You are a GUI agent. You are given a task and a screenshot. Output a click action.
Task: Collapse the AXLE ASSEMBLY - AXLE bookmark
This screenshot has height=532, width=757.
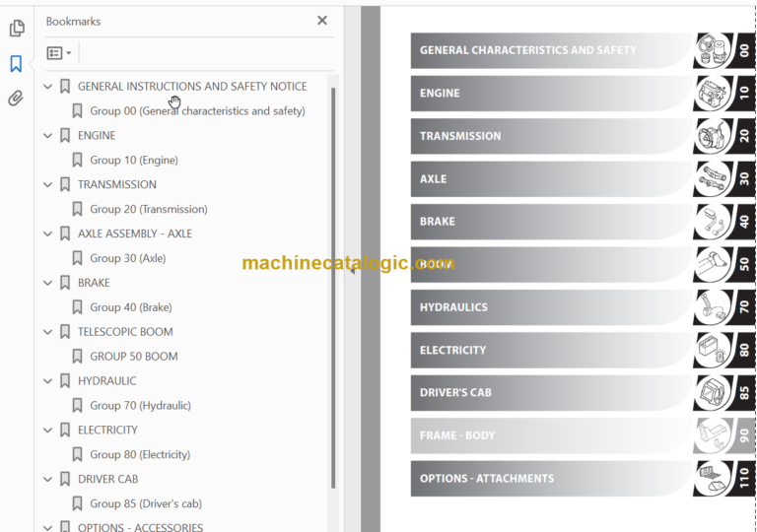pos(47,233)
